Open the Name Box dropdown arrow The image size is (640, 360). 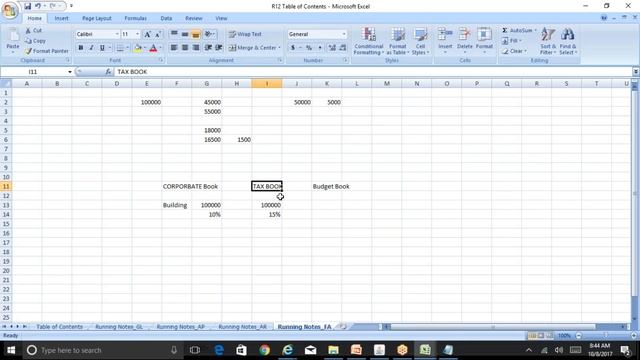coord(70,72)
